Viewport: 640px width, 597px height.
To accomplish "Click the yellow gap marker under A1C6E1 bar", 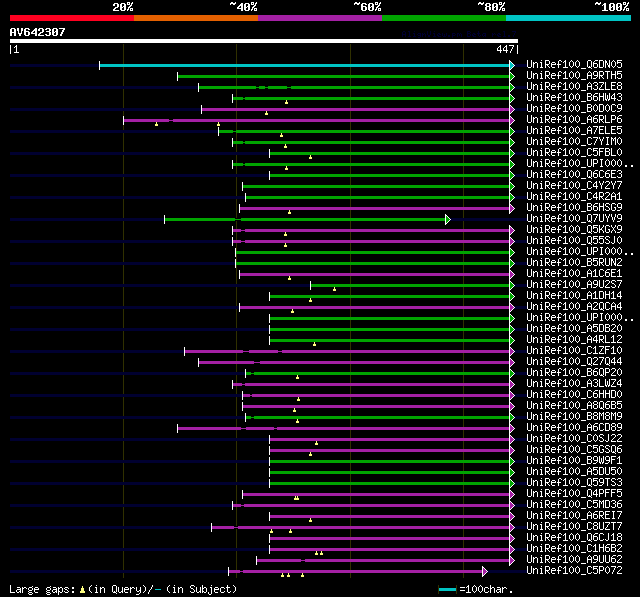I will pyautogui.click(x=289, y=278).
